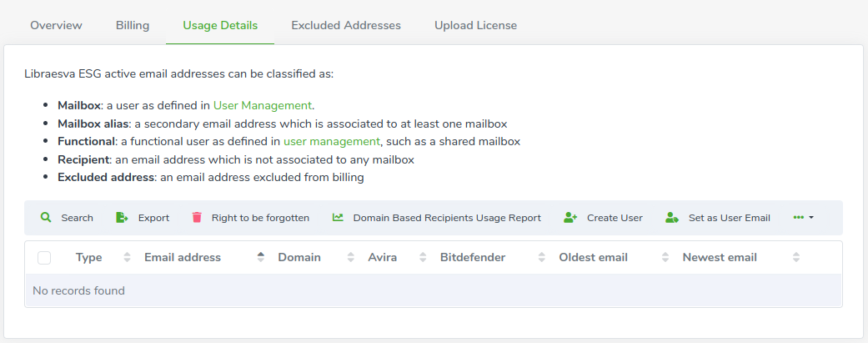
Task: Select the Usage Details tab
Action: 220,26
